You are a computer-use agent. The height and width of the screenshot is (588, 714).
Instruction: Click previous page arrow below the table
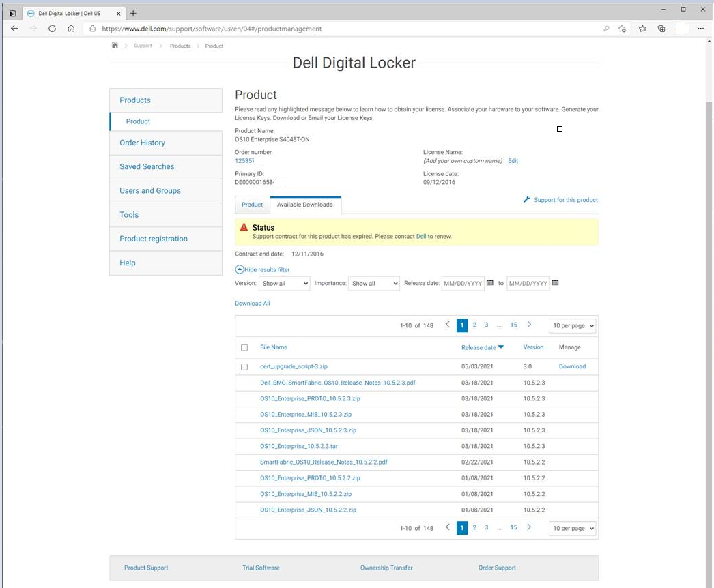point(448,527)
